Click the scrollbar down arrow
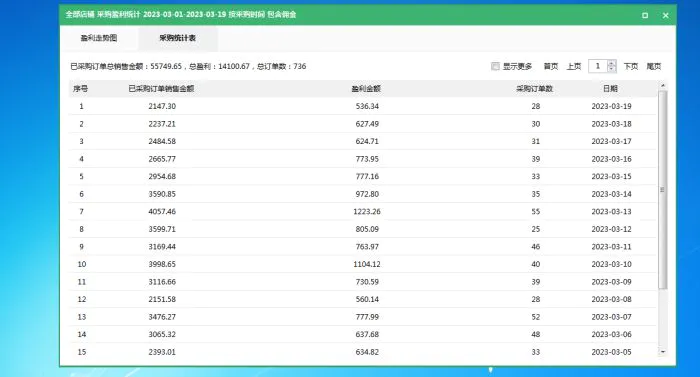 coord(663,352)
